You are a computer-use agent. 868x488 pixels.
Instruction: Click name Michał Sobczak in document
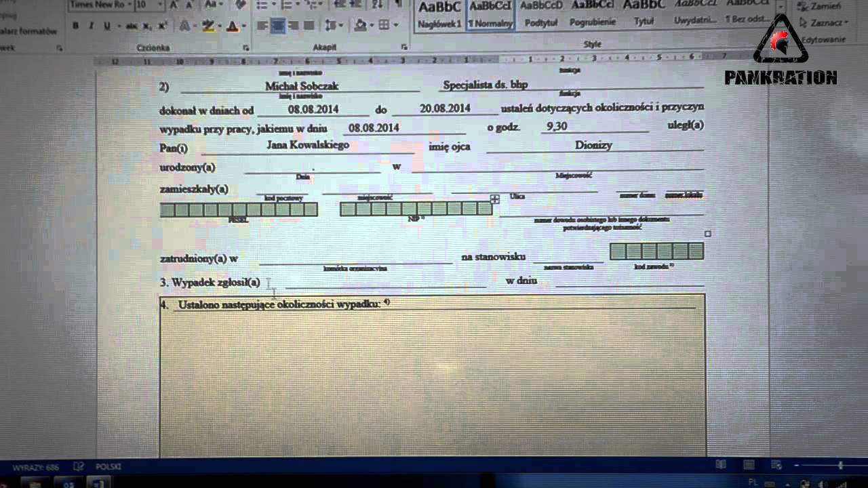[302, 86]
